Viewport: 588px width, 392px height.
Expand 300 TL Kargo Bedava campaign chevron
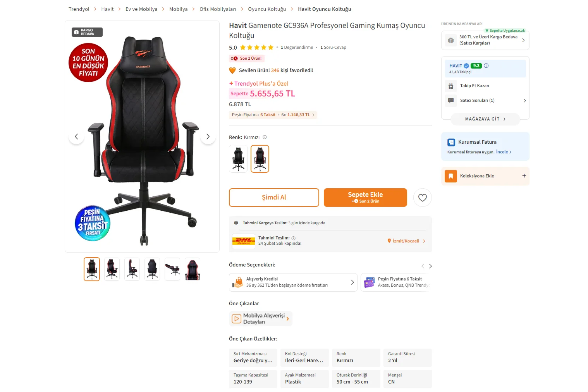tap(523, 40)
